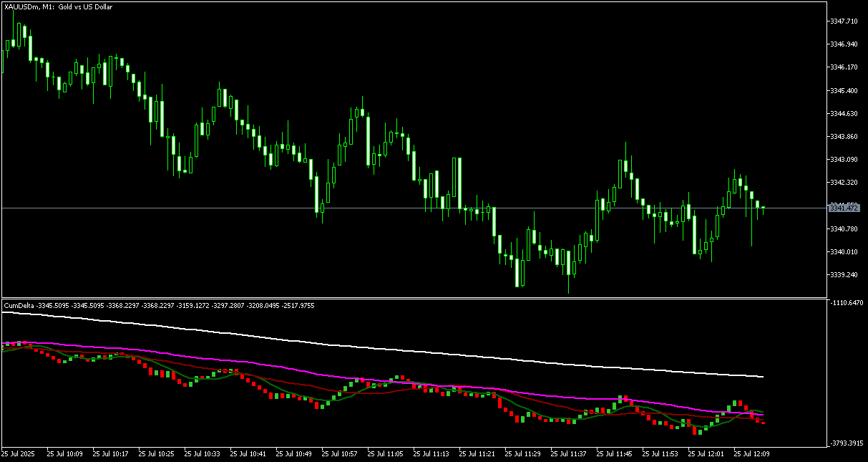Click the 25 Jul 11:37 time label
The image size is (868, 462).
[569, 454]
